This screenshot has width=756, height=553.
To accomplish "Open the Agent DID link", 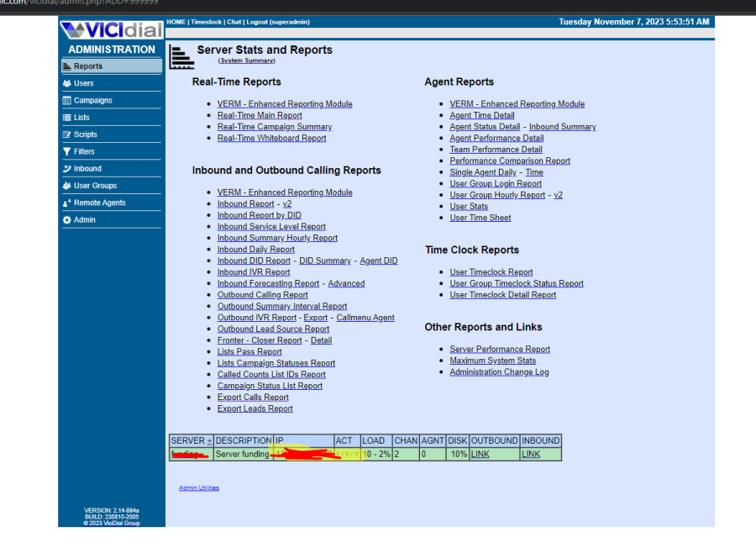I will pos(379,261).
